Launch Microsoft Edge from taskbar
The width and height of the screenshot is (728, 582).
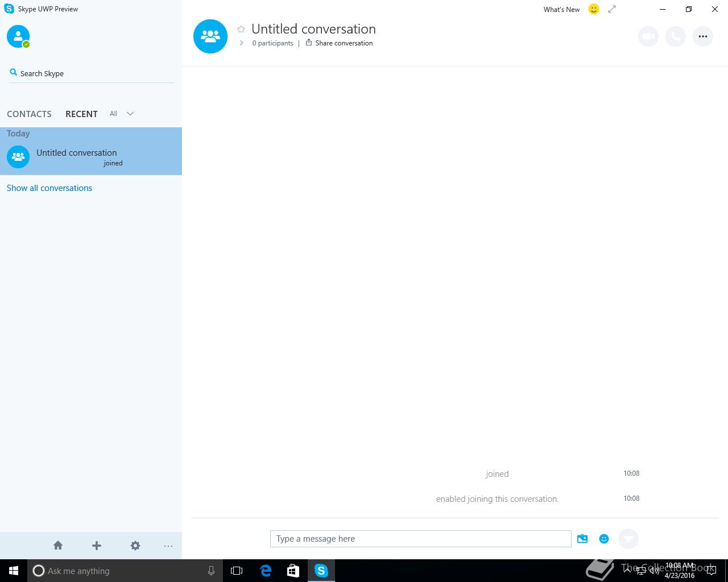click(x=266, y=571)
